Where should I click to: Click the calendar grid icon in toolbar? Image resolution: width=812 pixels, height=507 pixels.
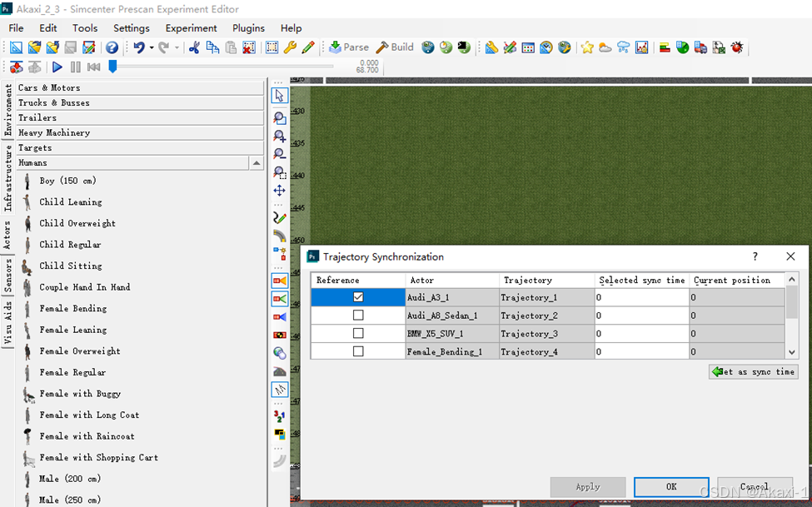click(528, 47)
